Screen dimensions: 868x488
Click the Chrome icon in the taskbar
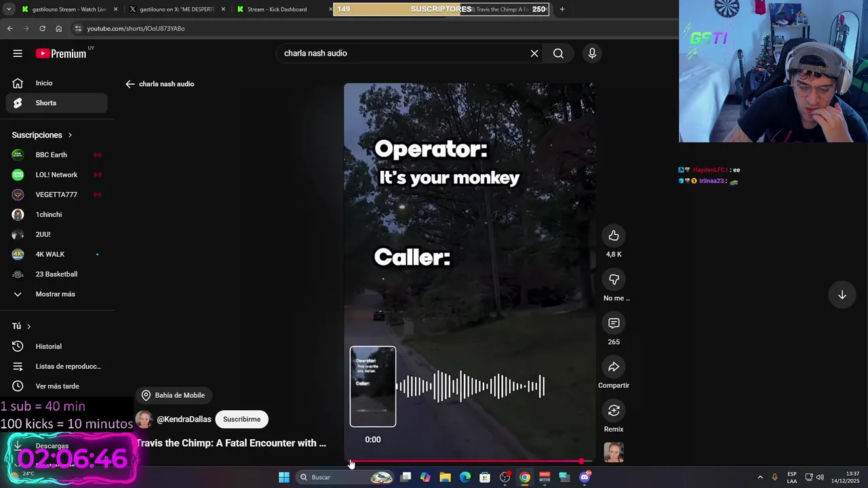point(525,477)
